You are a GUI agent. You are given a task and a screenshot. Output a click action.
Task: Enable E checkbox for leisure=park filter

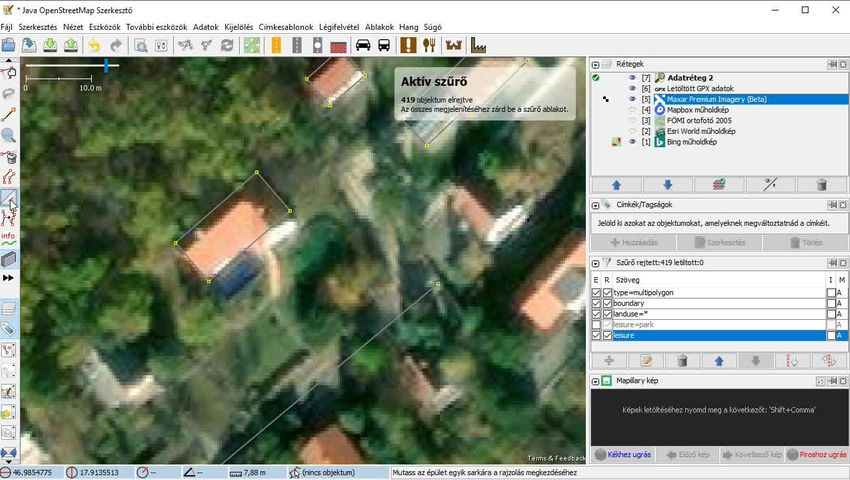coord(596,324)
